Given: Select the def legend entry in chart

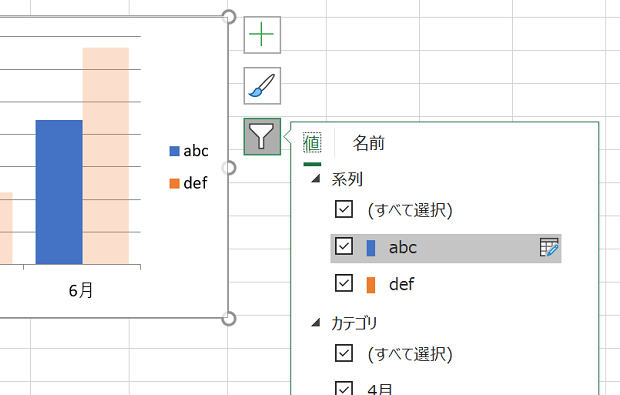Looking at the screenshot, I should click(189, 183).
